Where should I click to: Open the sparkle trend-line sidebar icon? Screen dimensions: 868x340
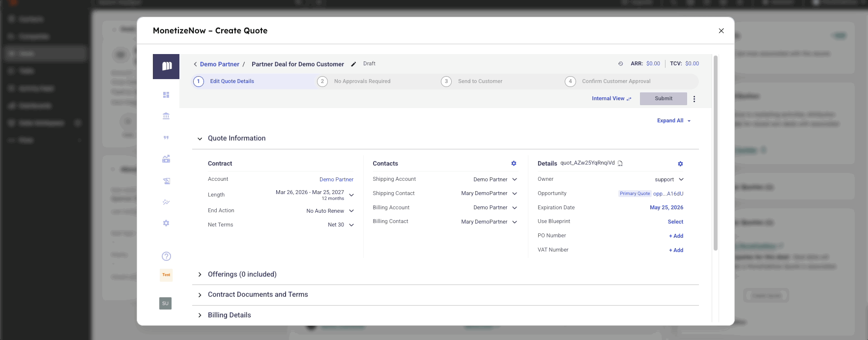(166, 202)
